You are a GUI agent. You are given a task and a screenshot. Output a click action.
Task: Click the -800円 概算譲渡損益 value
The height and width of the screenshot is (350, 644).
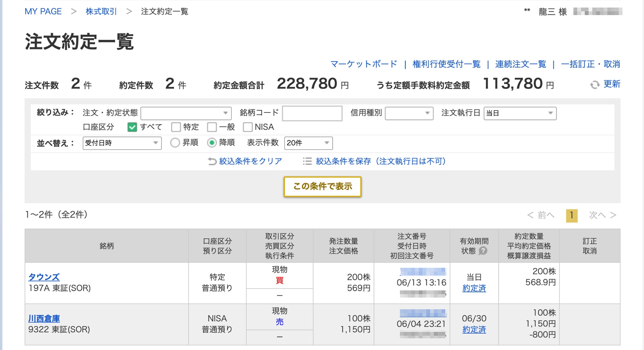tap(542, 335)
